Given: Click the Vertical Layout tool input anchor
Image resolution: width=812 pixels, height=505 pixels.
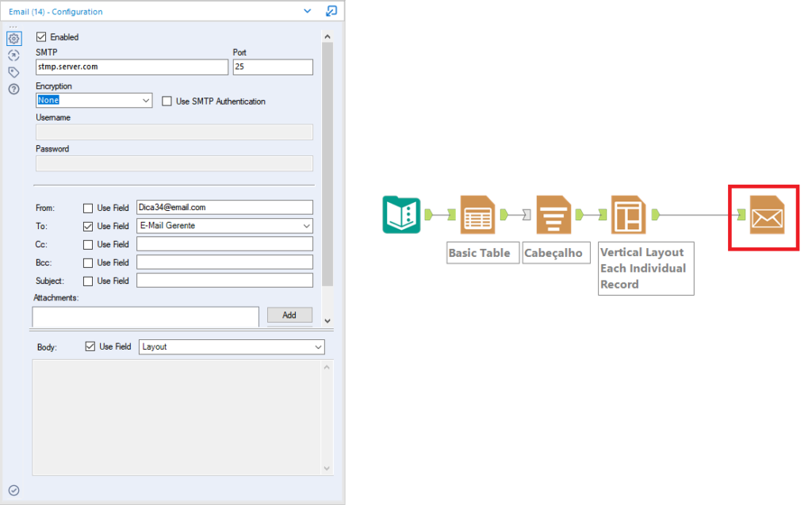Looking at the screenshot, I should click(603, 214).
